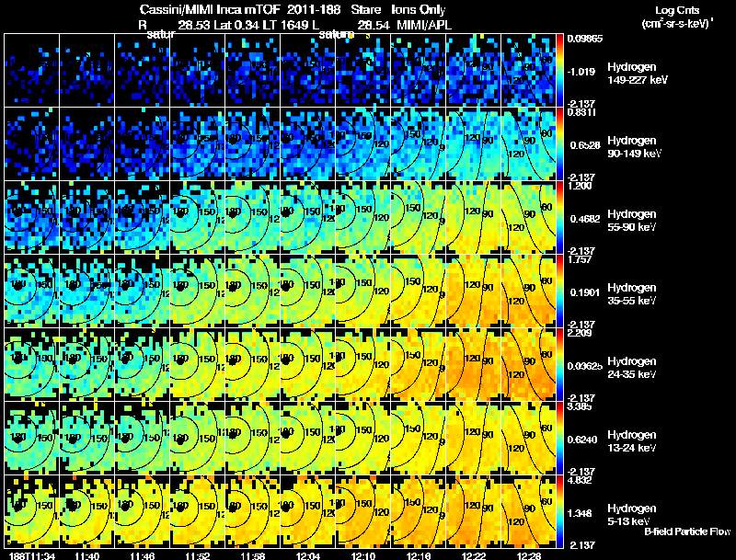The width and height of the screenshot is (736, 560).
Task: Click the LT 1649 header value
Action: [x=284, y=25]
